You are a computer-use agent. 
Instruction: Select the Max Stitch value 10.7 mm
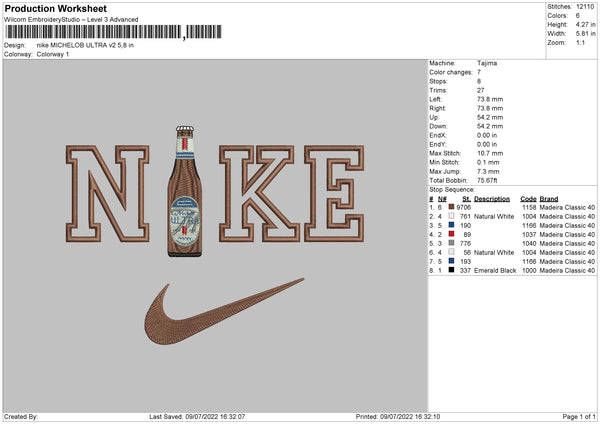tap(490, 153)
